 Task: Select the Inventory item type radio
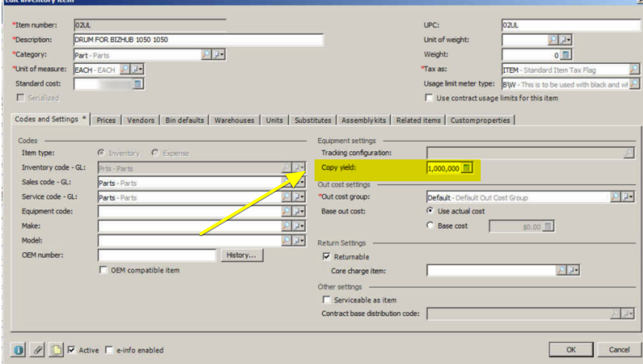pyautogui.click(x=101, y=152)
